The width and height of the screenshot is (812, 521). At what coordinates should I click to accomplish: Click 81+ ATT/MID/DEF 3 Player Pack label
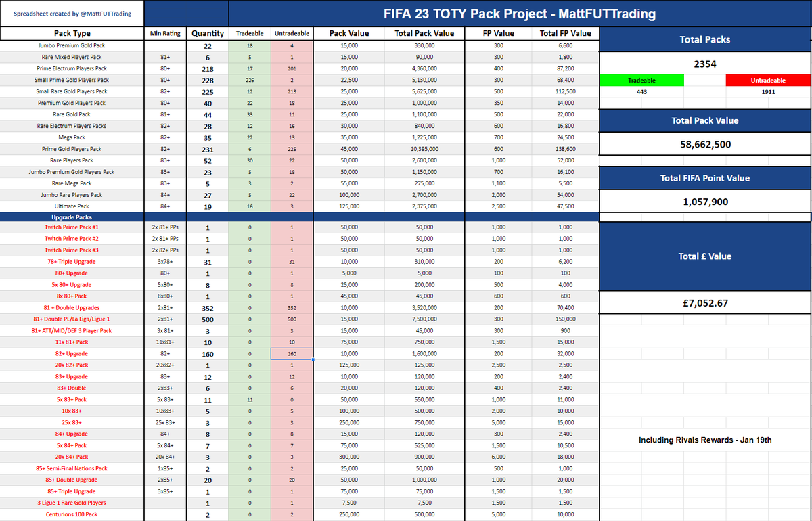click(x=72, y=331)
